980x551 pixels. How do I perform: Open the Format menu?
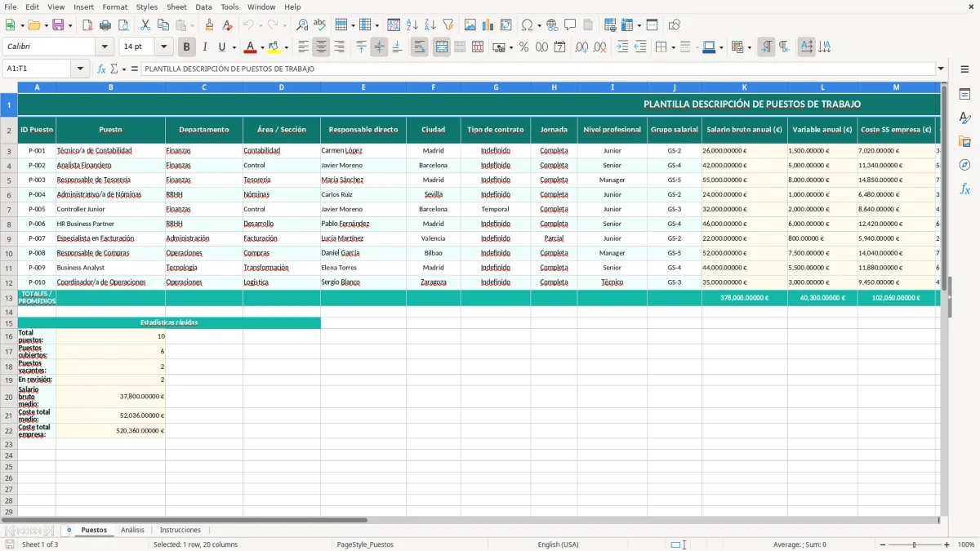point(114,7)
